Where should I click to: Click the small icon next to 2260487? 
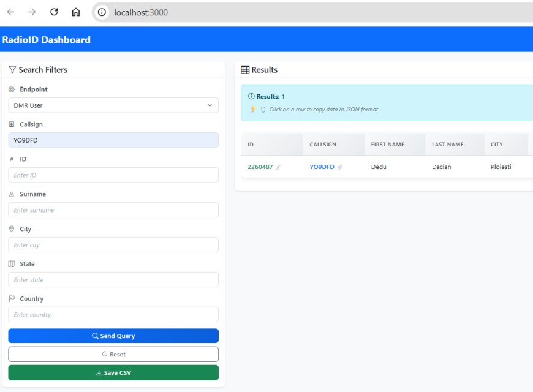point(278,167)
